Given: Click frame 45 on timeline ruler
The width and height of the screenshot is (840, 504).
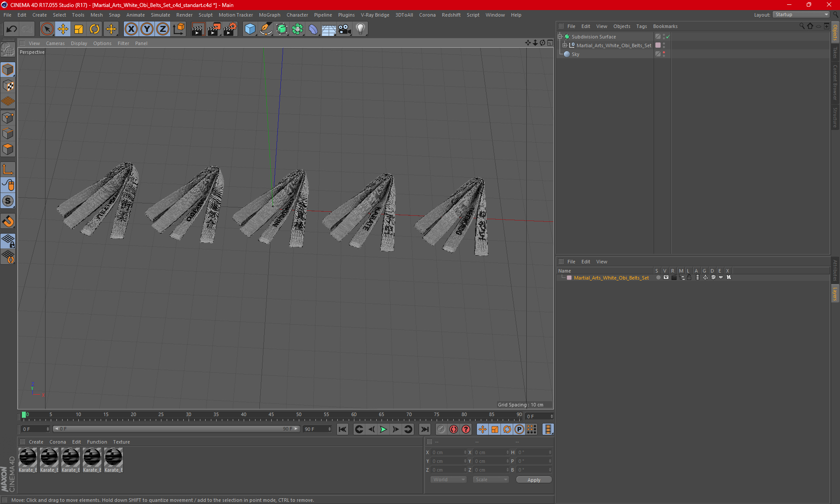Looking at the screenshot, I should pyautogui.click(x=271, y=415).
